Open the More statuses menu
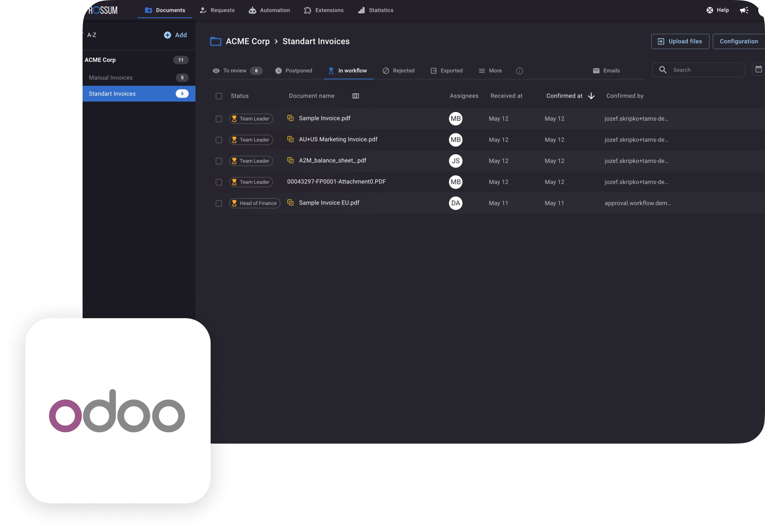 point(490,71)
